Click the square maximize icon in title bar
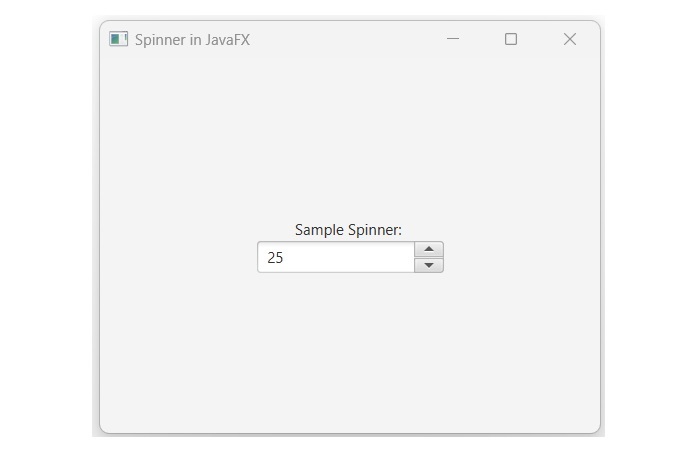This screenshot has width=700, height=450. click(x=511, y=39)
